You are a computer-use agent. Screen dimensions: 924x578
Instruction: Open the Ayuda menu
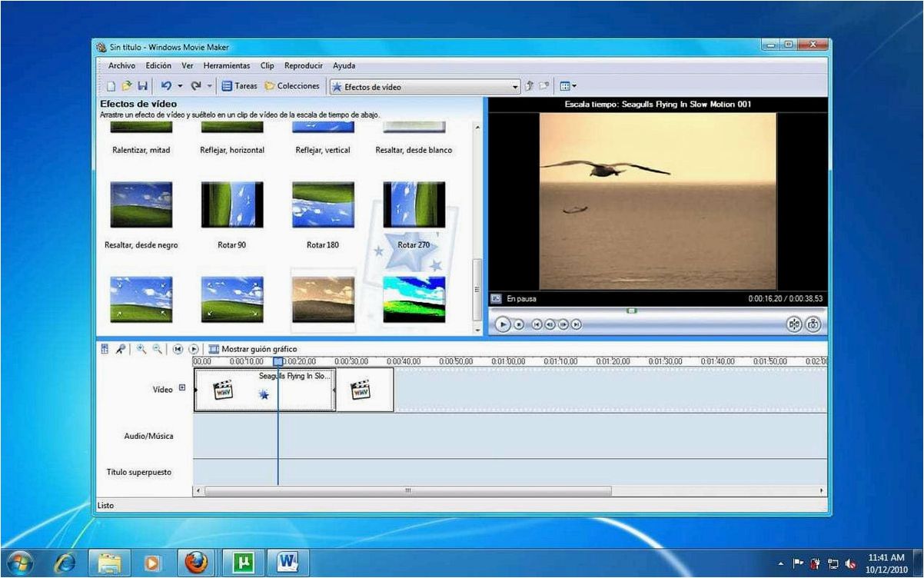pos(344,66)
